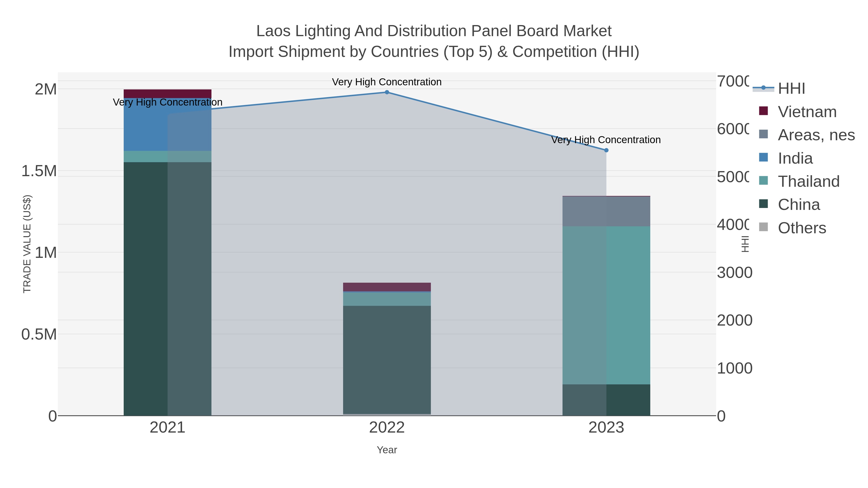868x488 pixels.
Task: Click the Areas, nes slate legend swatch
Action: point(763,134)
